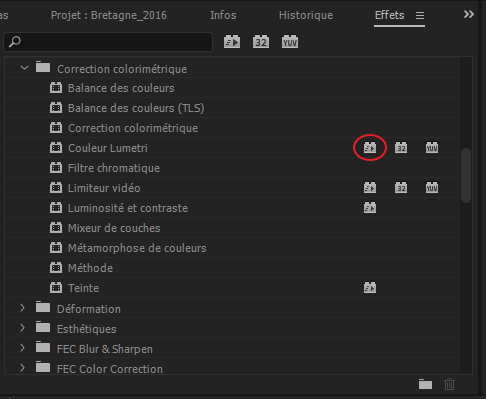Show hidden panel tabs with double chevron
The height and width of the screenshot is (399, 486).
[x=469, y=14]
